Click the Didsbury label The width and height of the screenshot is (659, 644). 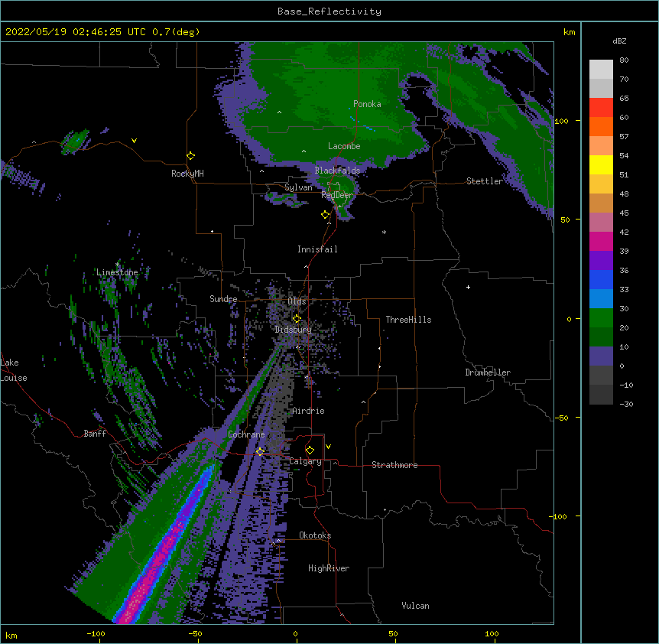(294, 330)
